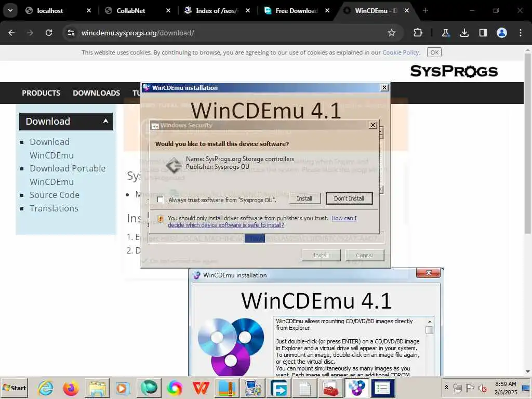Click the Start button
Screen dimensions: 532x399
14,388
